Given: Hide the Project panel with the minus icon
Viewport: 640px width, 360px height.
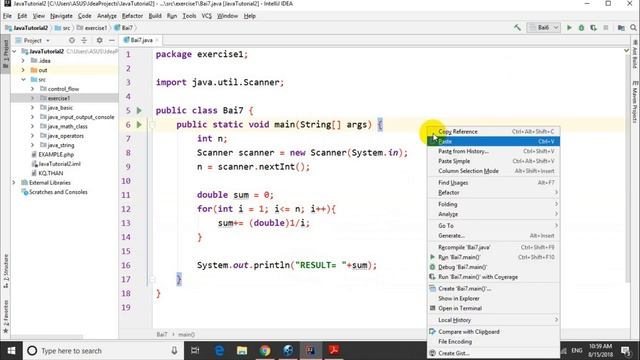Looking at the screenshot, I should pyautogui.click(x=111, y=40).
